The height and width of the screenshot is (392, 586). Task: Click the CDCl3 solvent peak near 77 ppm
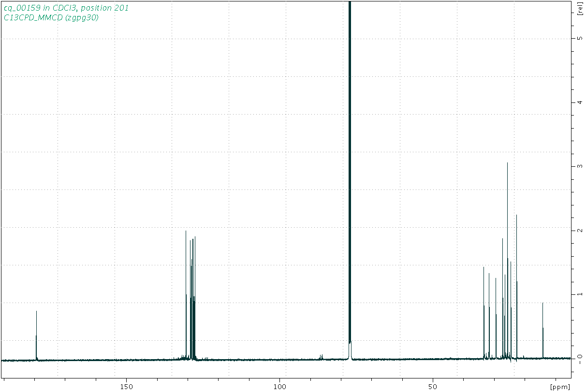350,145
